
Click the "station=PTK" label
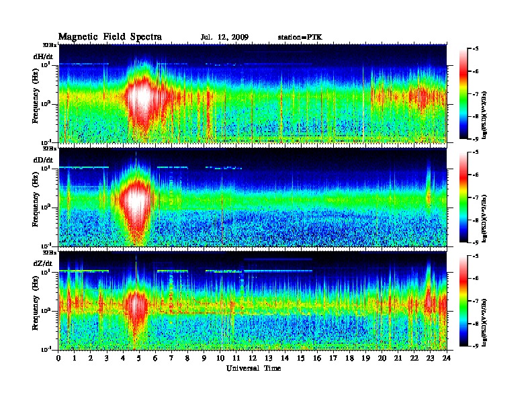[300, 38]
